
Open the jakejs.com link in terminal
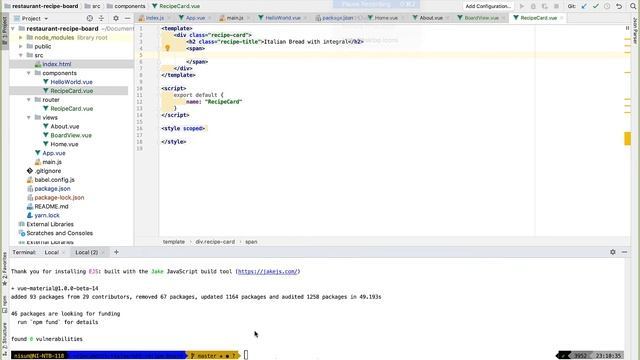pyautogui.click(x=268, y=271)
